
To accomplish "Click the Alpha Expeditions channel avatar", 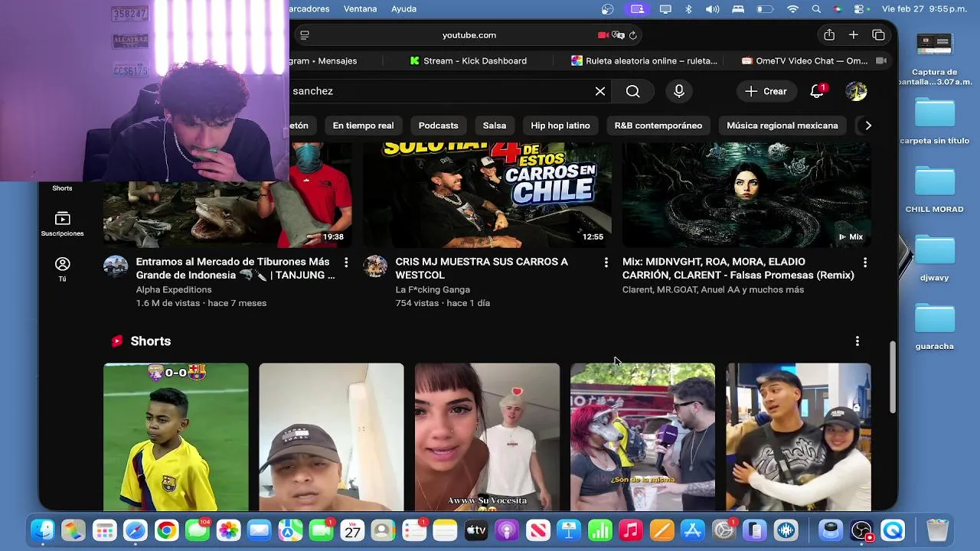I will click(x=116, y=266).
